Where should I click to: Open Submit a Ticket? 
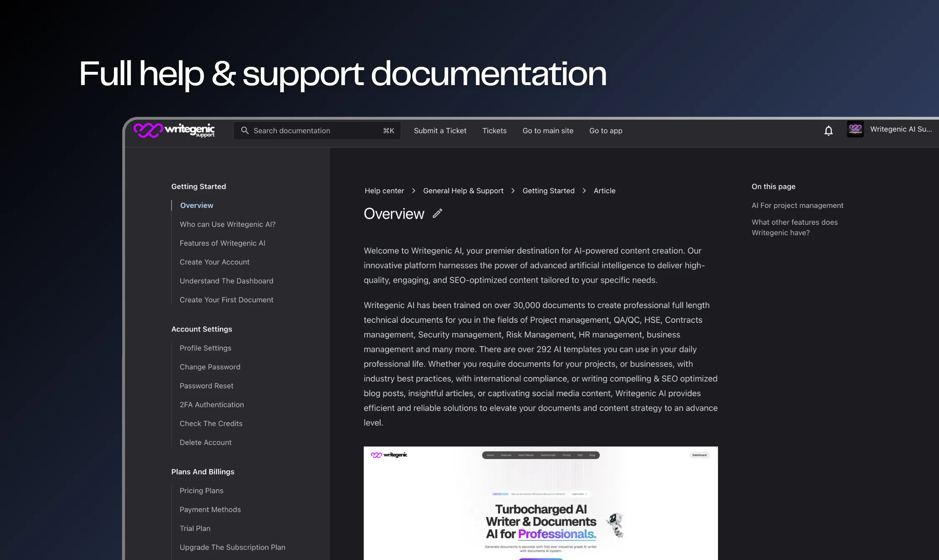click(440, 131)
